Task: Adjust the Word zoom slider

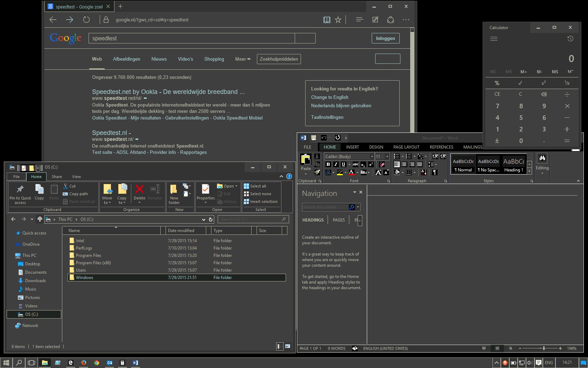Action: [544, 348]
